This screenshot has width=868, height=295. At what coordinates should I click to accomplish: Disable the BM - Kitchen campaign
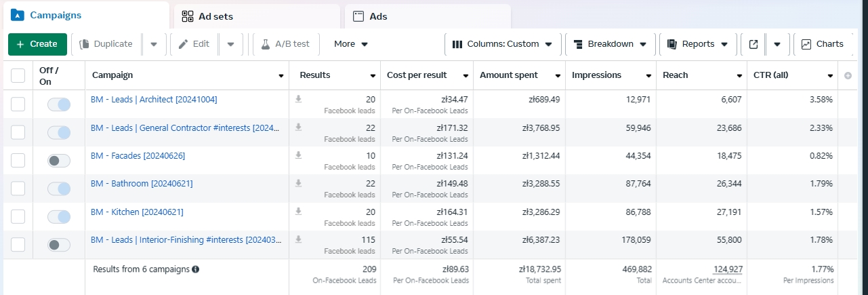coord(59,217)
